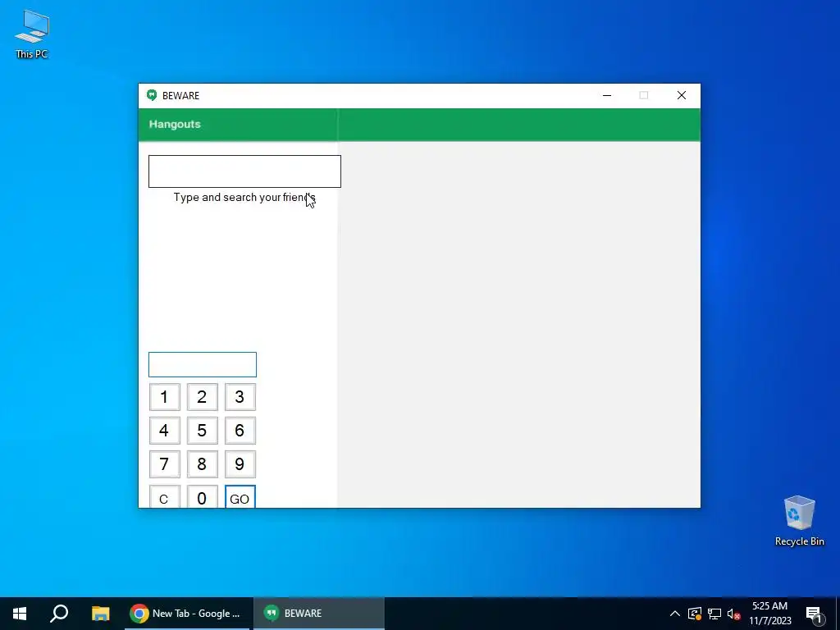The image size is (840, 630).
Task: Select the Recycle Bin desktop icon
Action: (x=799, y=521)
